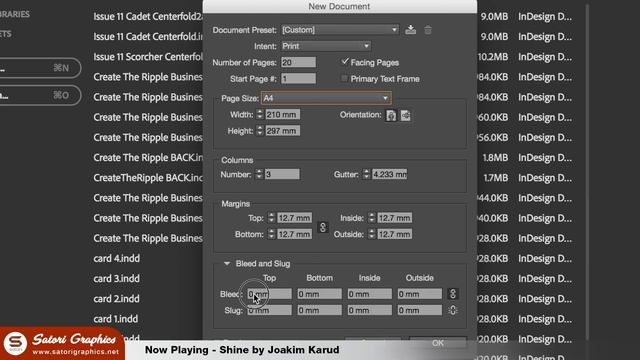Click the Bleed Outside field

point(420,294)
